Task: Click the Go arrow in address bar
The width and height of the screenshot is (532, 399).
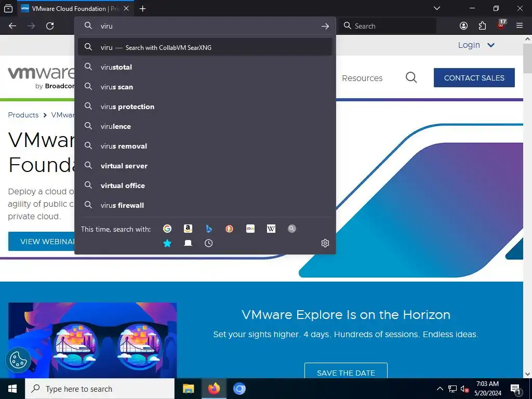Action: click(325, 26)
